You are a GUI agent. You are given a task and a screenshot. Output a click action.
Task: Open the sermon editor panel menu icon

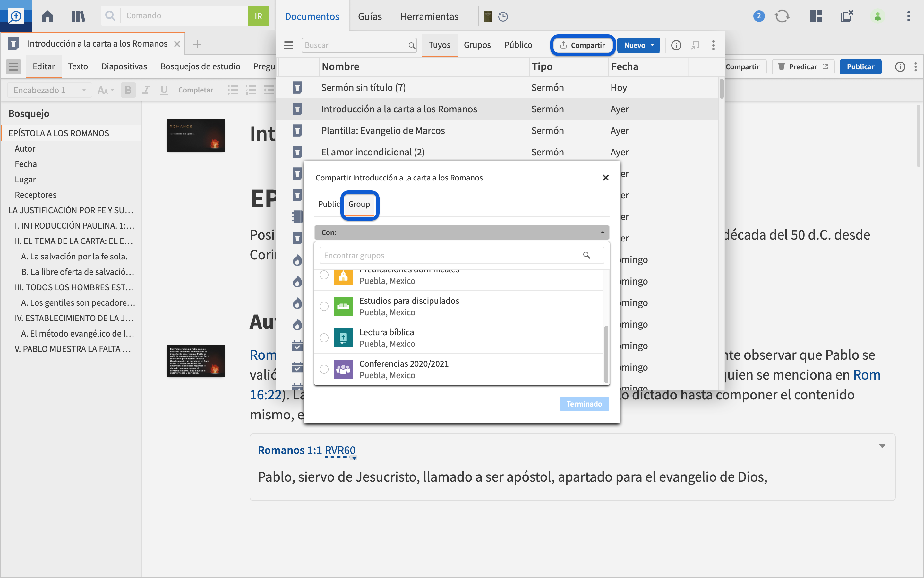pos(13,66)
